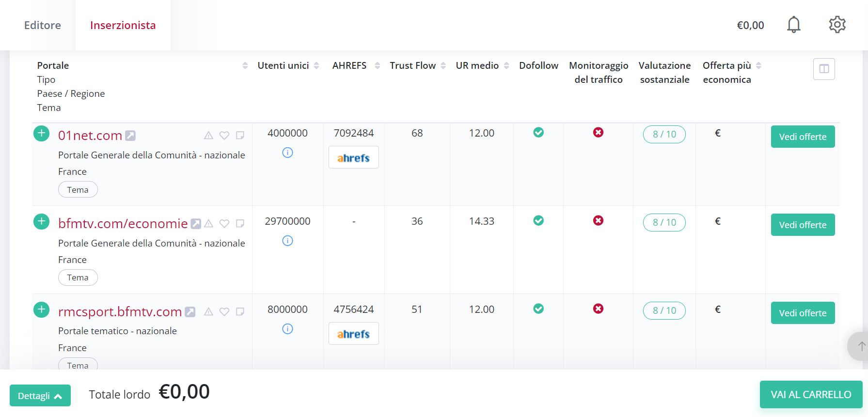Viewport: 868px width, 417px height.
Task: Go to the cart (VAI AL CARRELLO)
Action: click(x=811, y=394)
